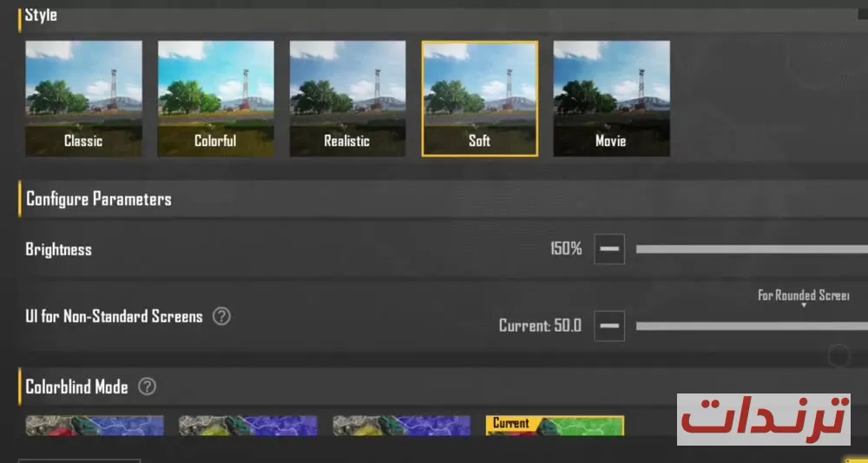Click the Configure Parameters heading
This screenshot has width=868, height=463.
point(99,199)
